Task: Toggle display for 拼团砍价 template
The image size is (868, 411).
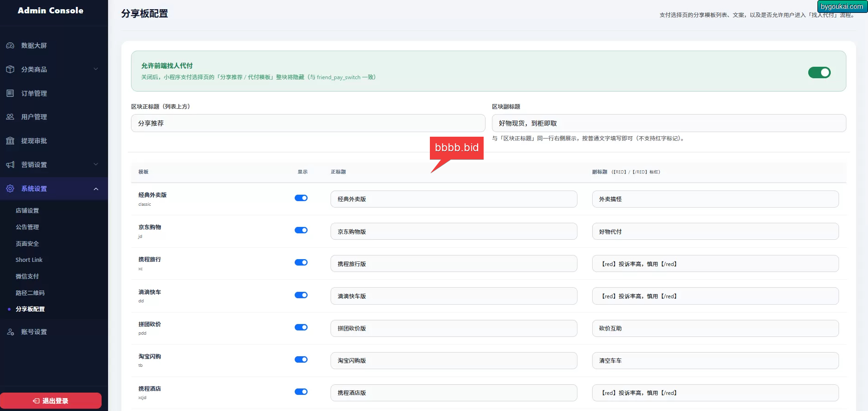Action: [x=301, y=327]
